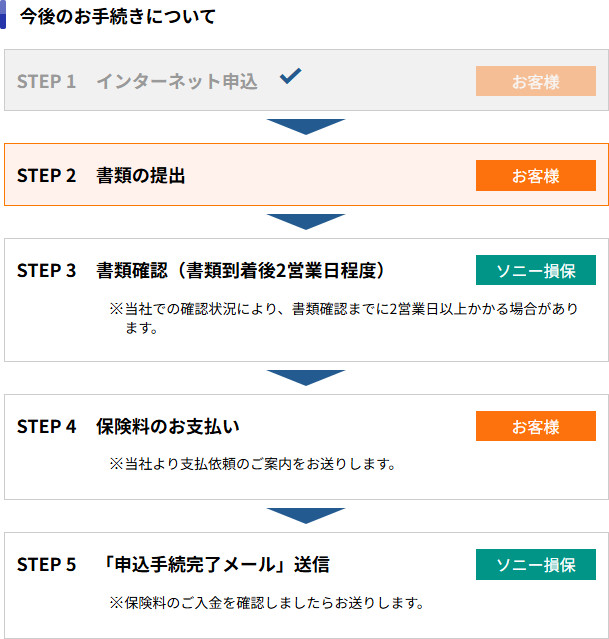Click the checkmark icon beside STEP 1

coord(290,76)
